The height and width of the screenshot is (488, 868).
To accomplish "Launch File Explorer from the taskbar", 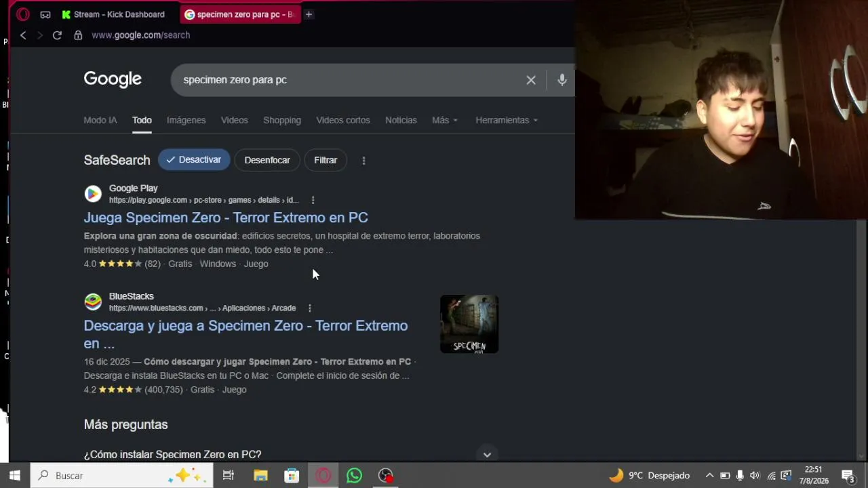I will 260,475.
